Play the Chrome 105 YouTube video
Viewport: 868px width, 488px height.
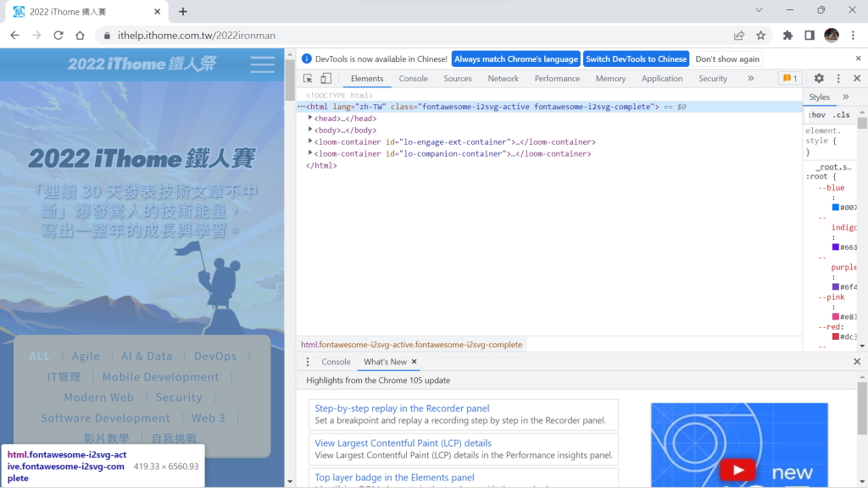point(737,470)
